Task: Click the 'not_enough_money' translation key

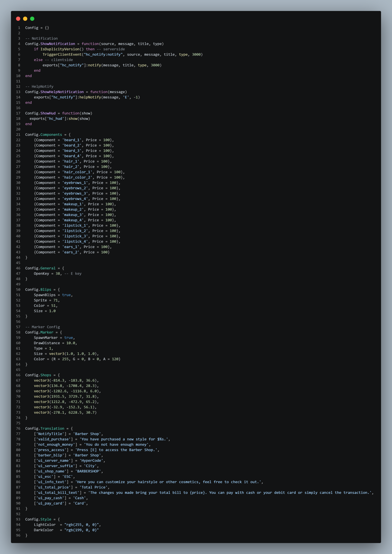Action: click(55, 444)
